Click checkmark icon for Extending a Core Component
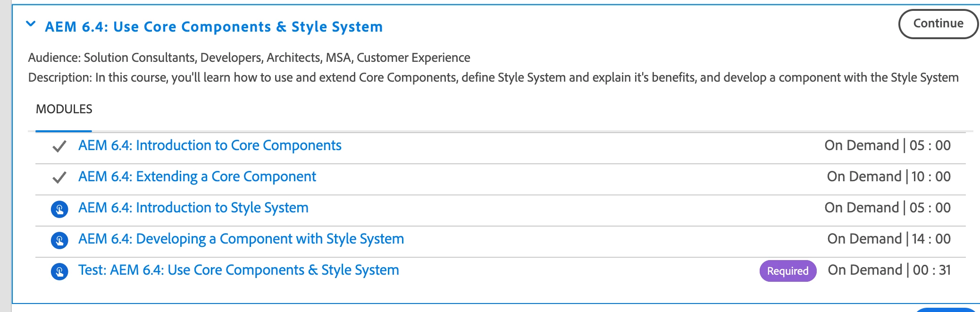Viewport: 980px width, 312px height. coord(59,177)
